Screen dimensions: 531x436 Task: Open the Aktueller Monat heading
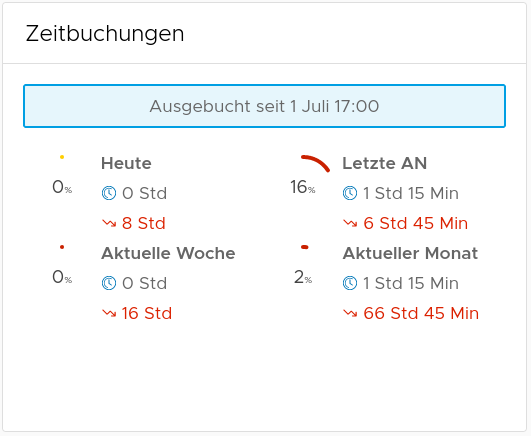[410, 253]
